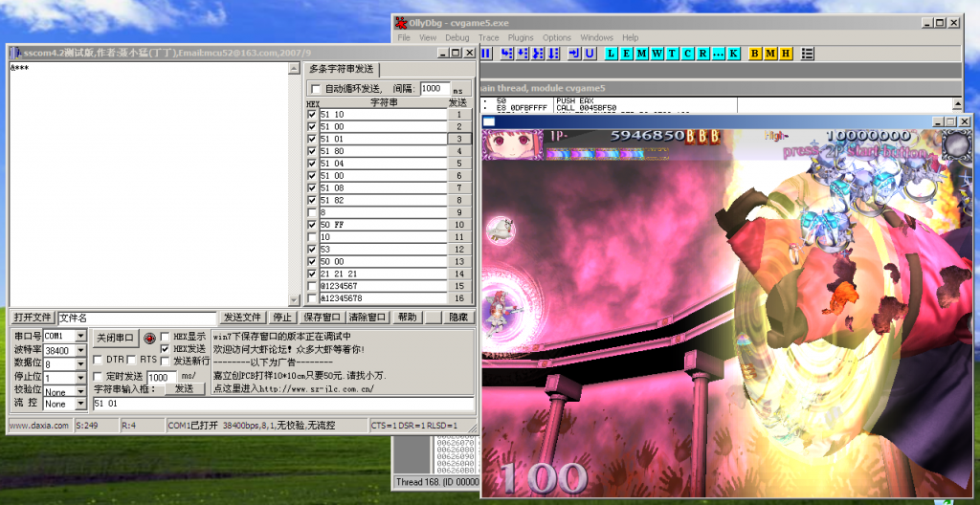Image resolution: width=980 pixels, height=505 pixels.
Task: Open OllyDbg Log window (L icon)
Action: pos(612,54)
